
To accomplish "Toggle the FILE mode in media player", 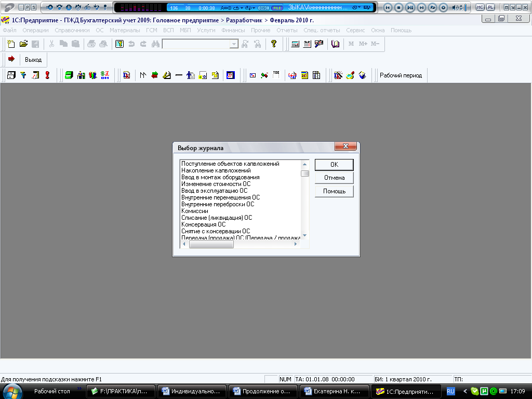I will (277, 8).
